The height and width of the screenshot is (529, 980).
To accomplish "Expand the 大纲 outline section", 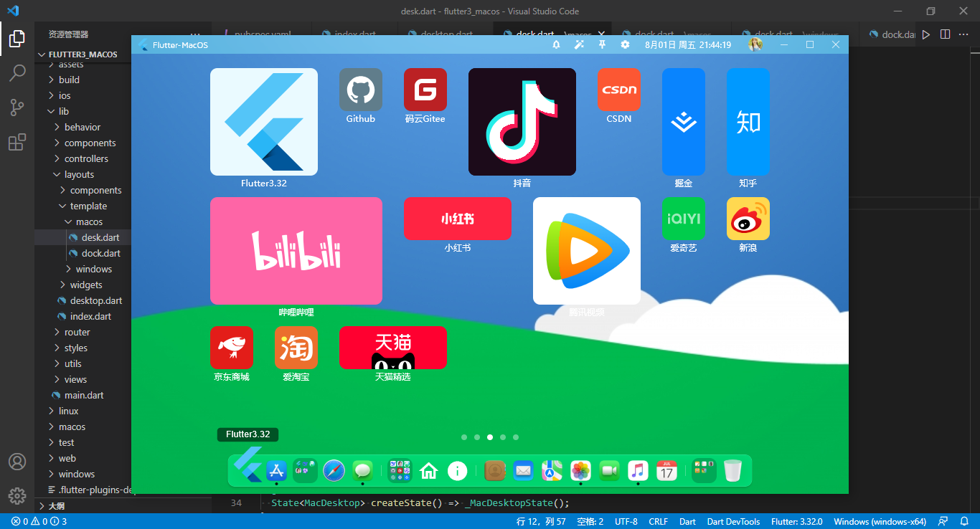I will pyautogui.click(x=83, y=505).
